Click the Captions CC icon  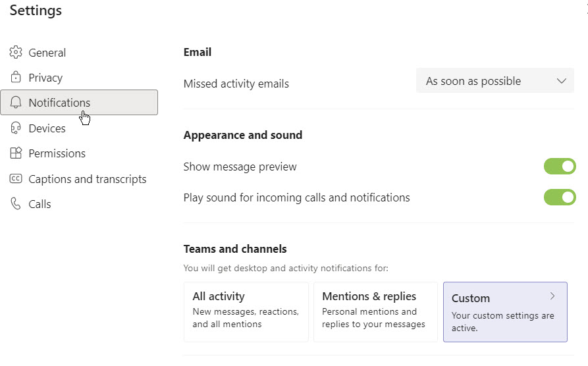pos(16,179)
